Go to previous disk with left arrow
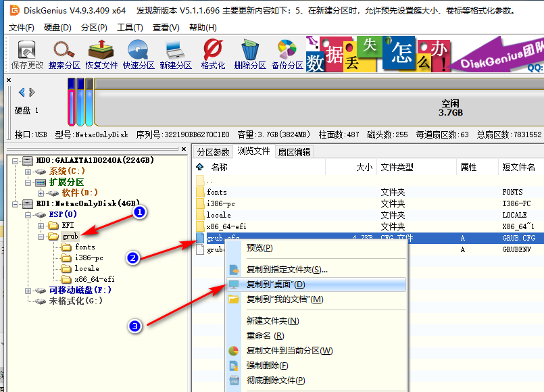The height and width of the screenshot is (392, 544). click(x=22, y=92)
